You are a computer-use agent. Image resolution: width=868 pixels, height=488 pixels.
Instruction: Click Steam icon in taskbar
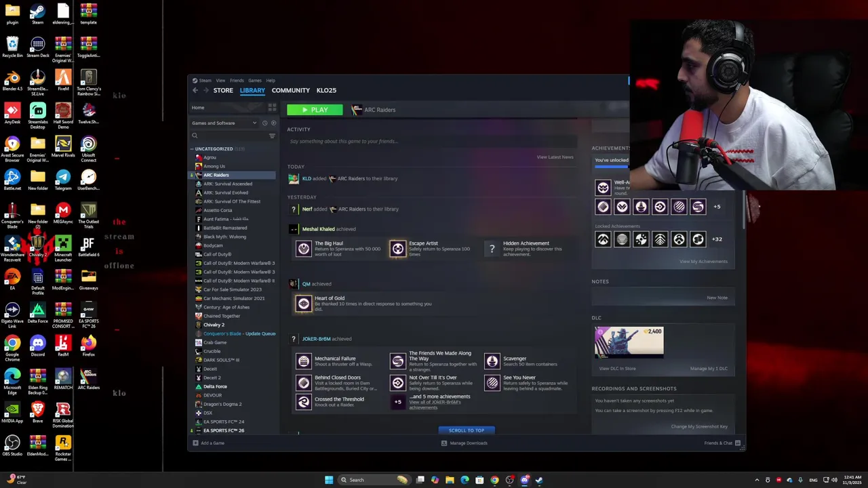[x=539, y=480]
